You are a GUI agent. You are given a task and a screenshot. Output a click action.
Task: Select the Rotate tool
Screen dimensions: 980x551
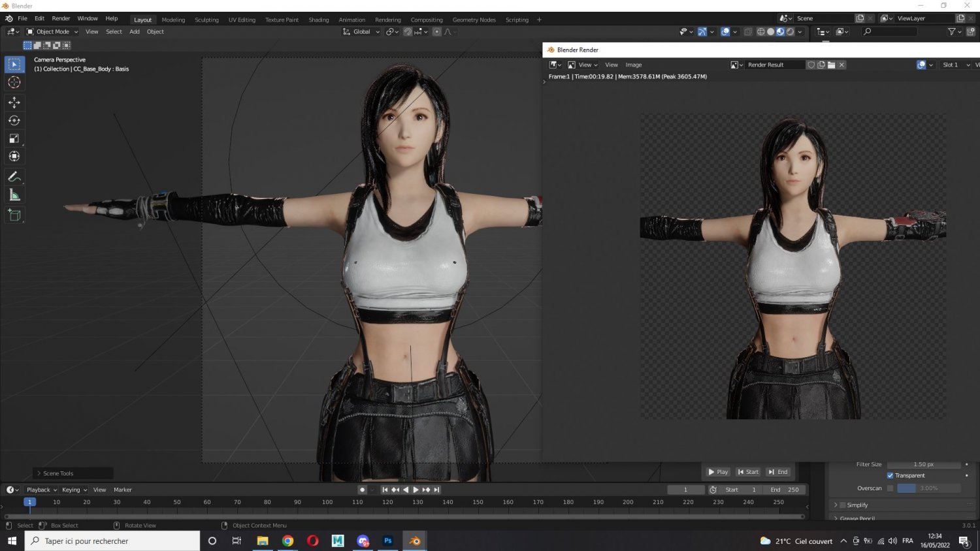(14, 121)
